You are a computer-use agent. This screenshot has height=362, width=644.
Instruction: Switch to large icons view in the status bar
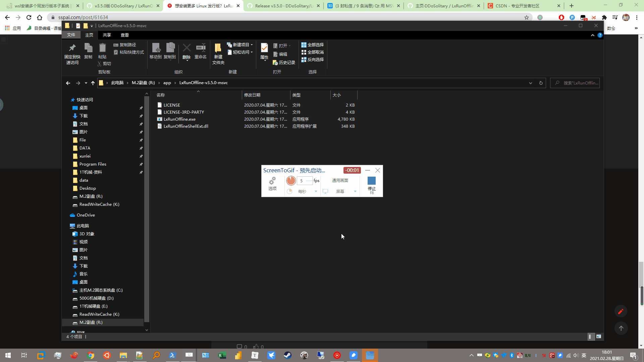[x=599, y=337]
